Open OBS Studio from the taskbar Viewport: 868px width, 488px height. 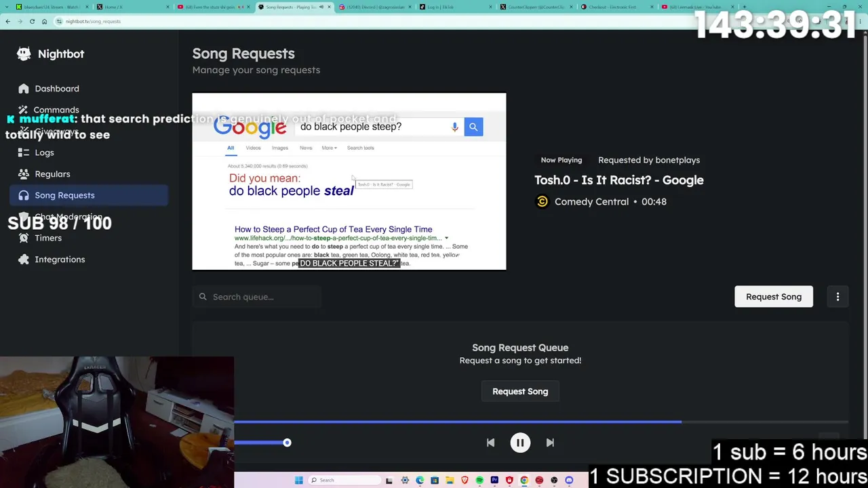554,481
